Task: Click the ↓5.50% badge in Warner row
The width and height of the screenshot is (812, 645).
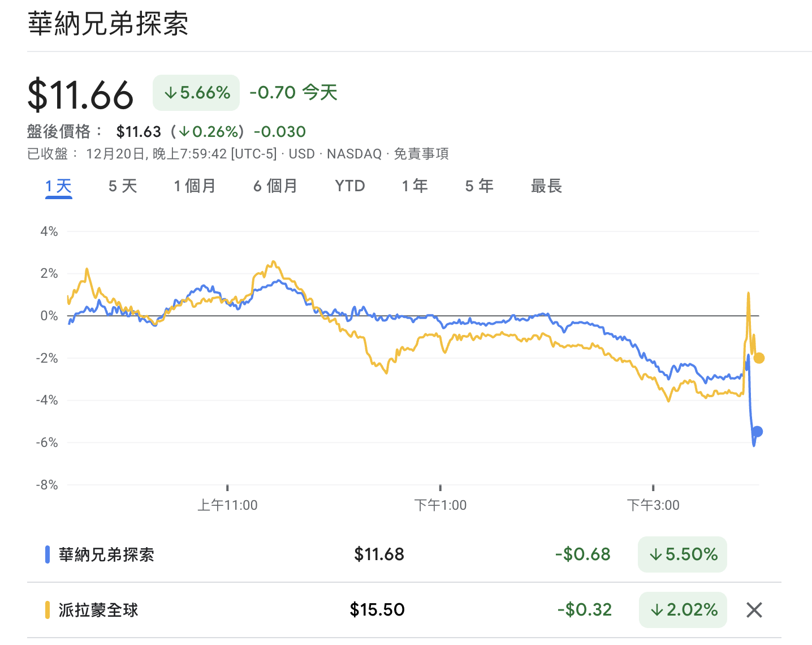Action: click(x=683, y=554)
